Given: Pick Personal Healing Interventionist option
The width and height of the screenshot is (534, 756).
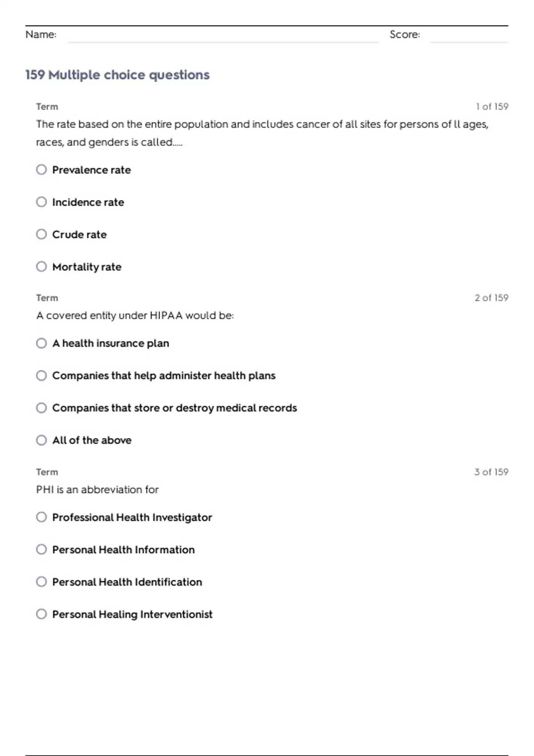Looking at the screenshot, I should [x=41, y=614].
